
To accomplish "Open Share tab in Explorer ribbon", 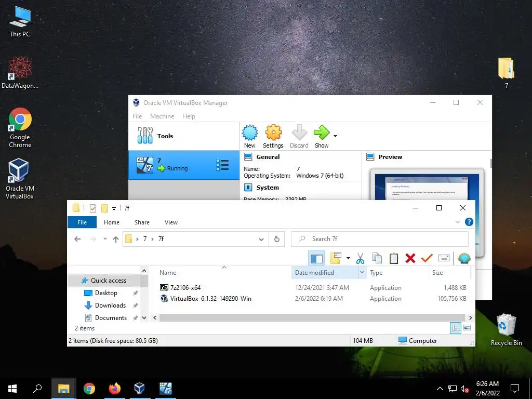I will 142,222.
